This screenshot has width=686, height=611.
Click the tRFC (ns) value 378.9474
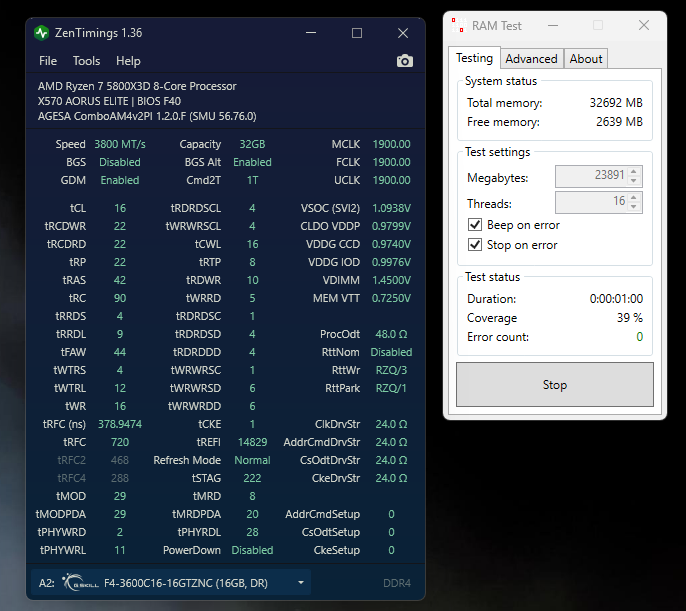click(x=120, y=424)
